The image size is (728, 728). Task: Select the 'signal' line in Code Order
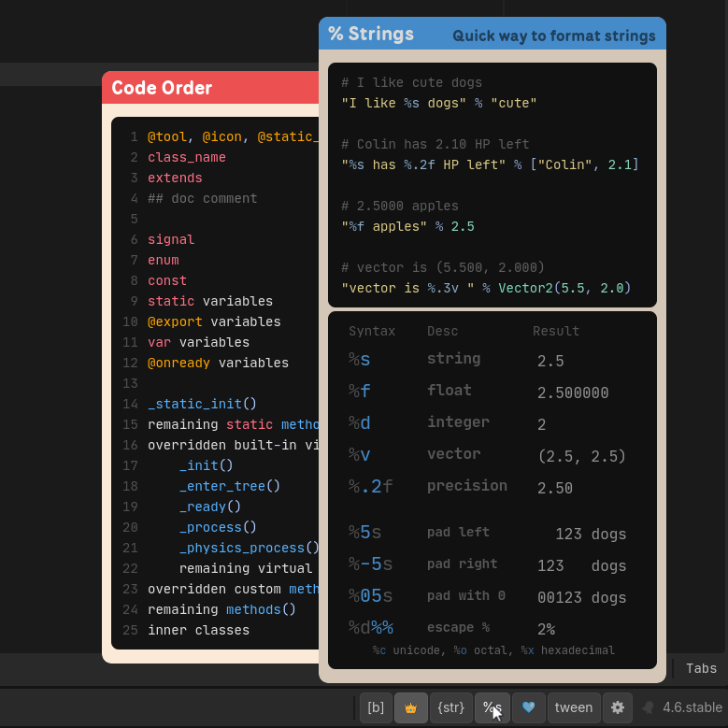click(171, 239)
